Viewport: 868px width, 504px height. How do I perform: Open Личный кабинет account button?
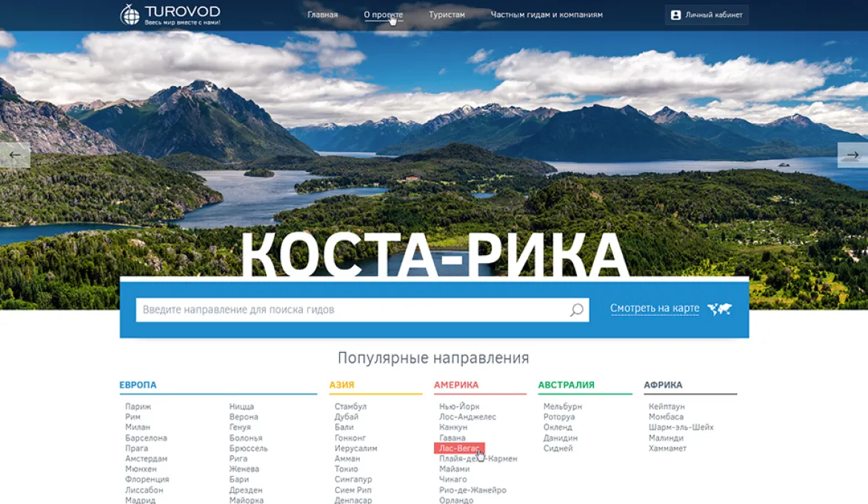707,15
